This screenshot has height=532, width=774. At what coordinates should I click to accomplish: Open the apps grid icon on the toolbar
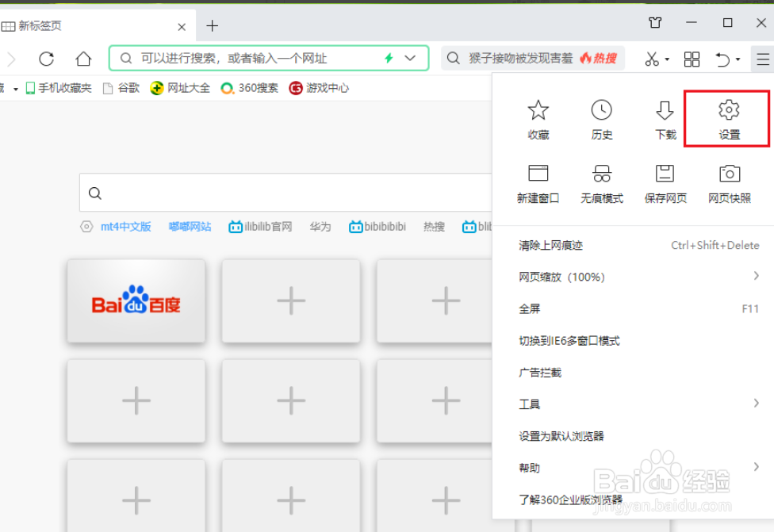[x=692, y=59]
